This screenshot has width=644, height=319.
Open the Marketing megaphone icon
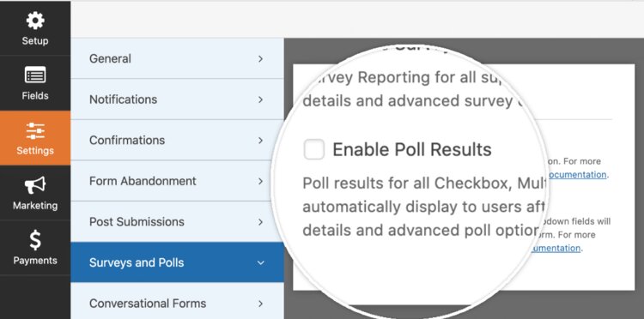tap(35, 185)
